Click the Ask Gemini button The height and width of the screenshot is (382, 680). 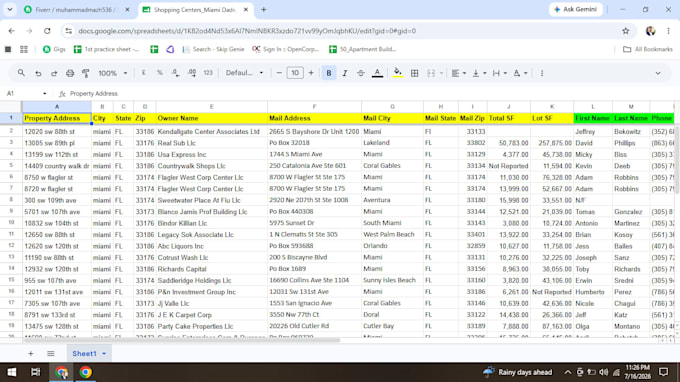tap(575, 9)
